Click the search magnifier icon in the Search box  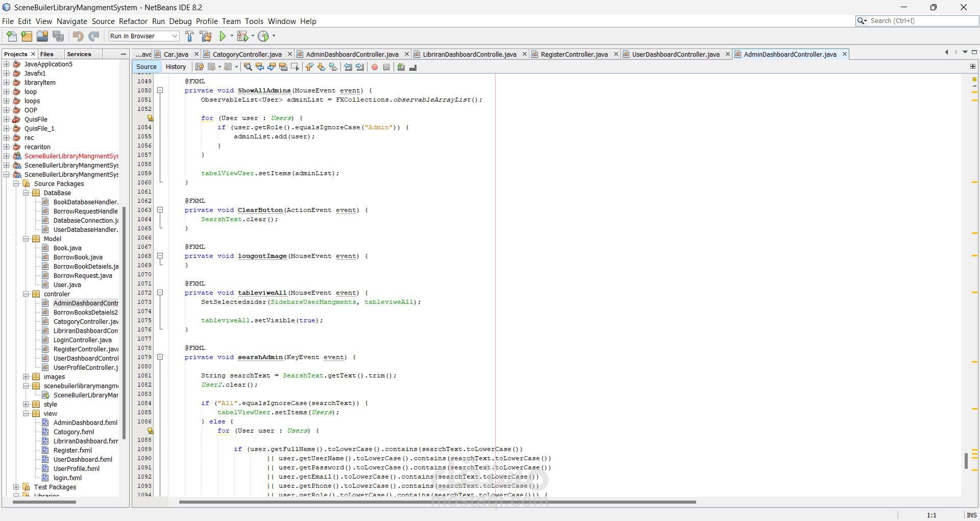tap(862, 21)
